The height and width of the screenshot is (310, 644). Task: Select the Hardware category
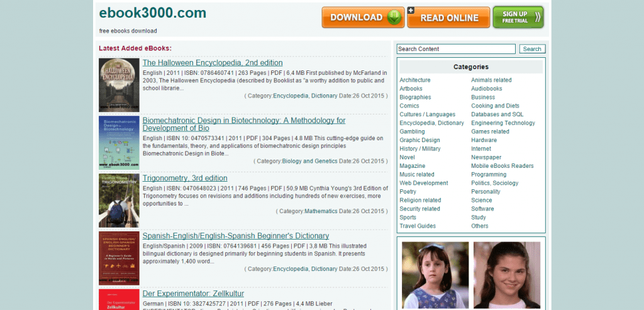tap(484, 140)
